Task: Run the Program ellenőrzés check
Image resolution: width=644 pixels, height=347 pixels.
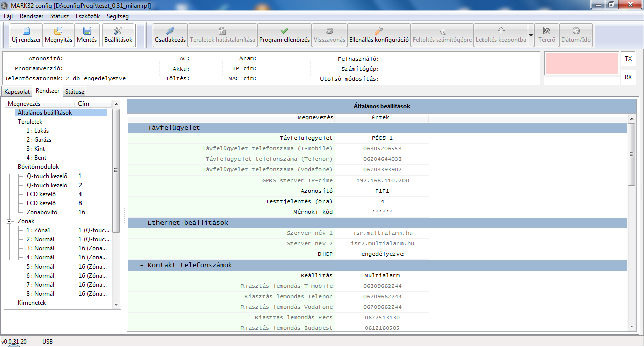Action: click(284, 35)
